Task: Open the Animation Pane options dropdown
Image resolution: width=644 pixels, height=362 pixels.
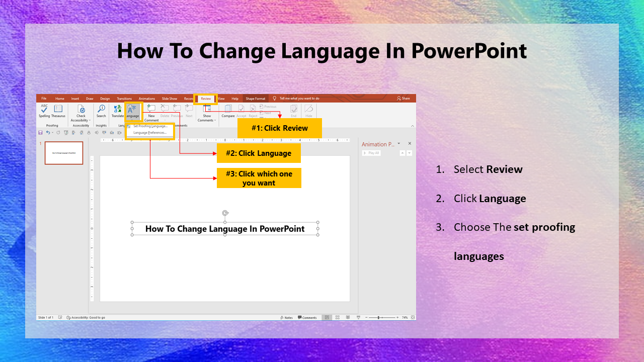Action: [x=399, y=144]
